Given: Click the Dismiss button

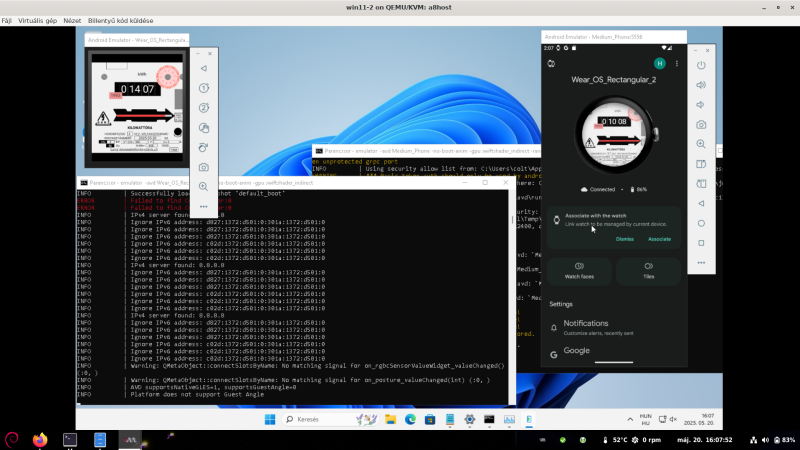Looking at the screenshot, I should pos(624,239).
